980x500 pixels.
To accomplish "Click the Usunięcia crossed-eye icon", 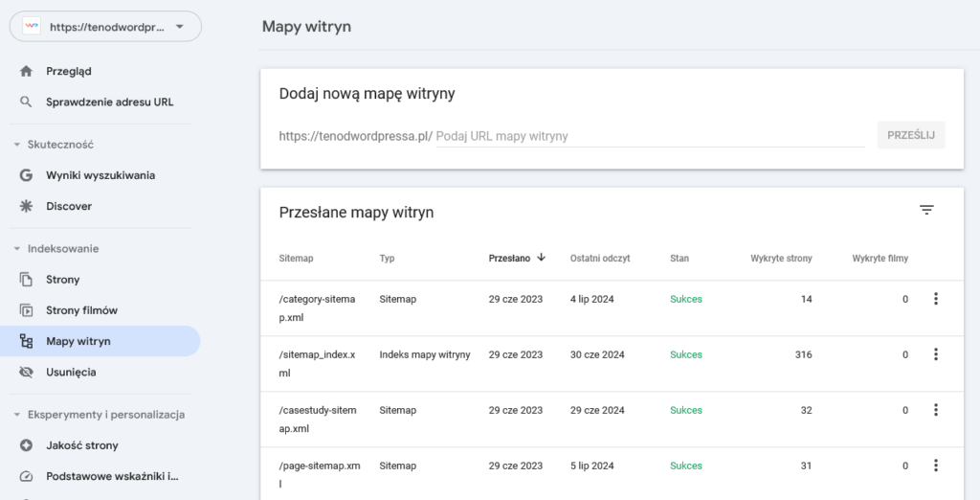I will coord(26,372).
